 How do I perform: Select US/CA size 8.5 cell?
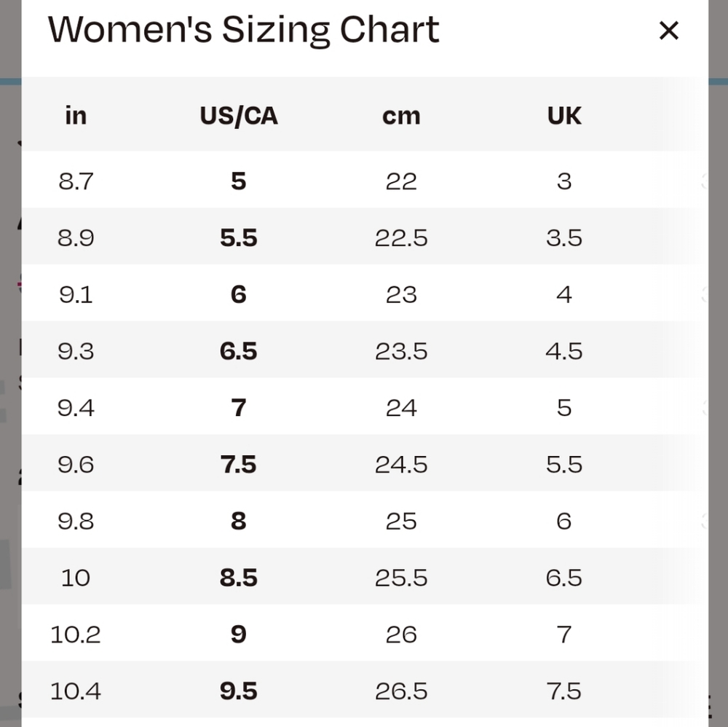click(239, 578)
